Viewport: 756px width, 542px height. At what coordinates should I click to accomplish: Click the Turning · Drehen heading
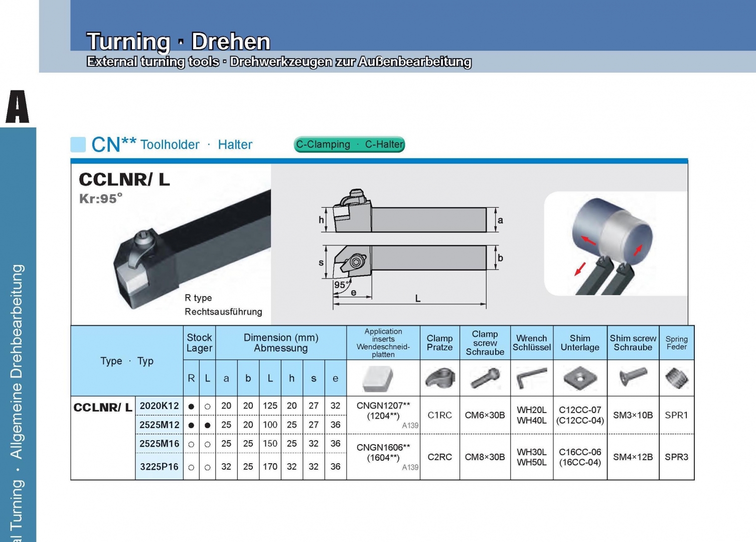click(178, 42)
